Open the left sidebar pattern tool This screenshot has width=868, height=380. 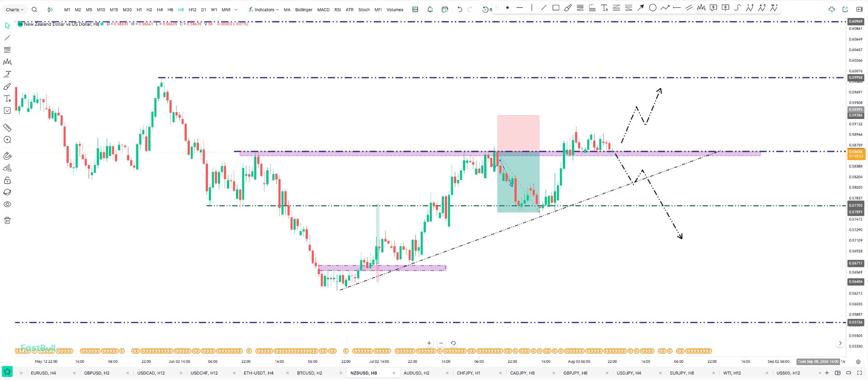(x=7, y=62)
